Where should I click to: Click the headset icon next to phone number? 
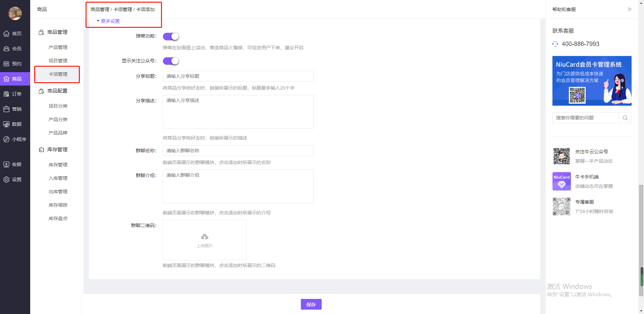click(555, 44)
